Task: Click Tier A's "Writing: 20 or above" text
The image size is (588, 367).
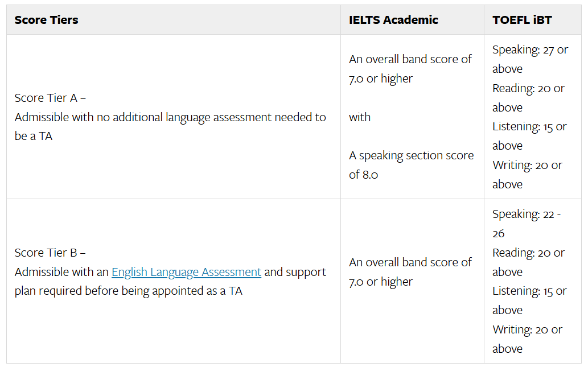Action: pyautogui.click(x=527, y=175)
